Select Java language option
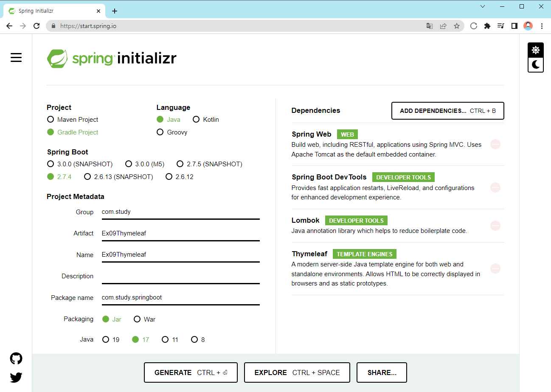 click(169, 120)
